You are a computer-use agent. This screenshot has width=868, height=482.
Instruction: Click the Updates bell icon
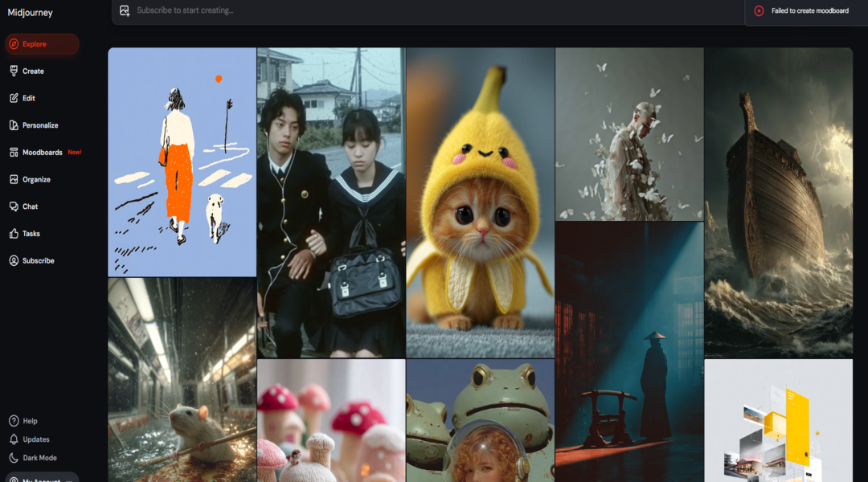pos(14,439)
